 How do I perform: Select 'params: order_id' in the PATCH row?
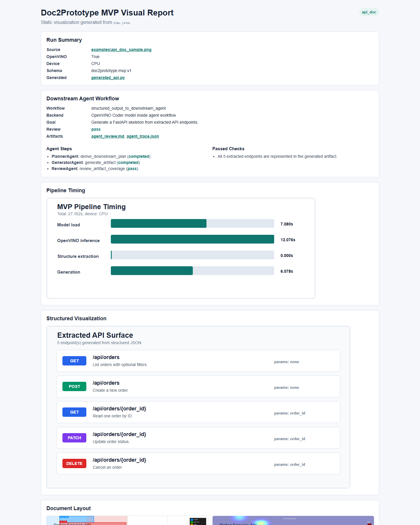[290, 439]
